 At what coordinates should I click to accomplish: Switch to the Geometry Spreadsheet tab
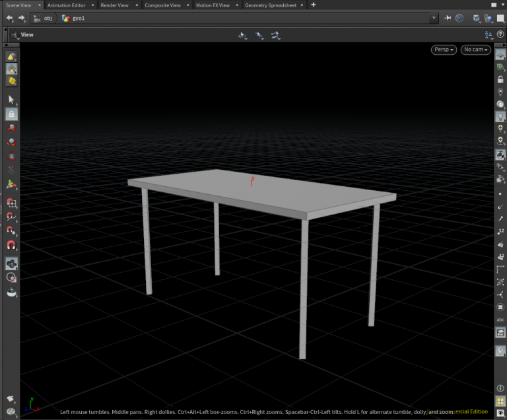pyautogui.click(x=271, y=5)
